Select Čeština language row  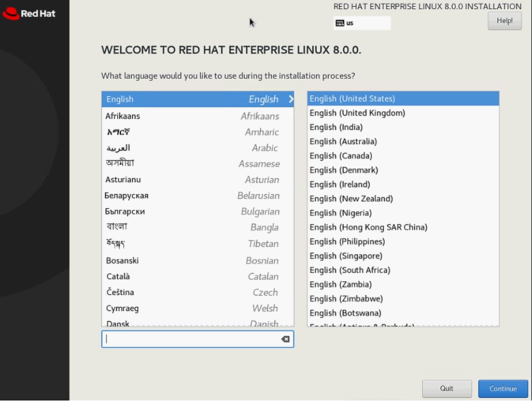pyautogui.click(x=198, y=292)
